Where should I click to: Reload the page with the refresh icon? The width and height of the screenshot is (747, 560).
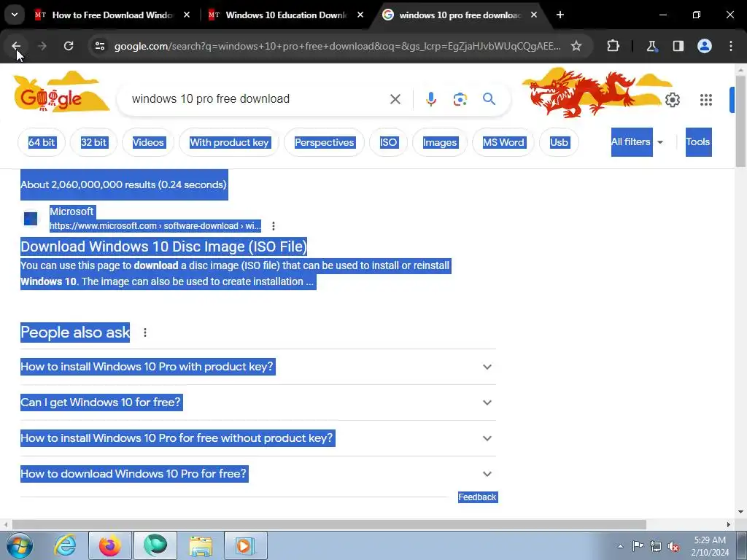(x=69, y=46)
